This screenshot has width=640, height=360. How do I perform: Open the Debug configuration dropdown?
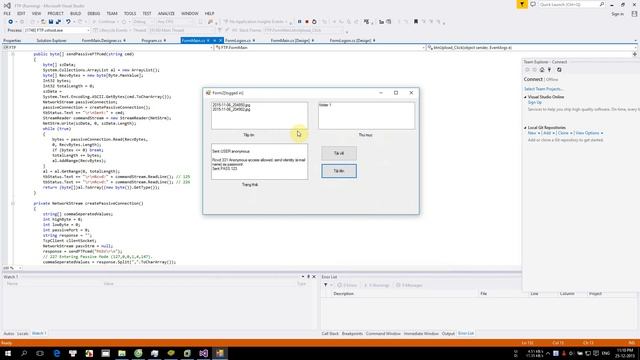click(142, 22)
